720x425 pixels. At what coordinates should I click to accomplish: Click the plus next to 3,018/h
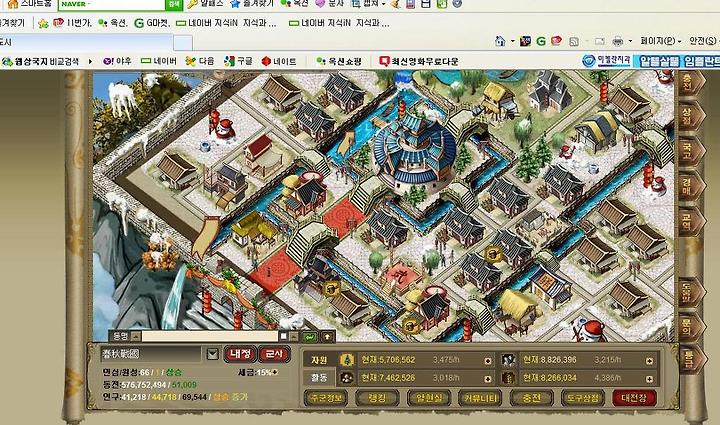[x=488, y=379]
